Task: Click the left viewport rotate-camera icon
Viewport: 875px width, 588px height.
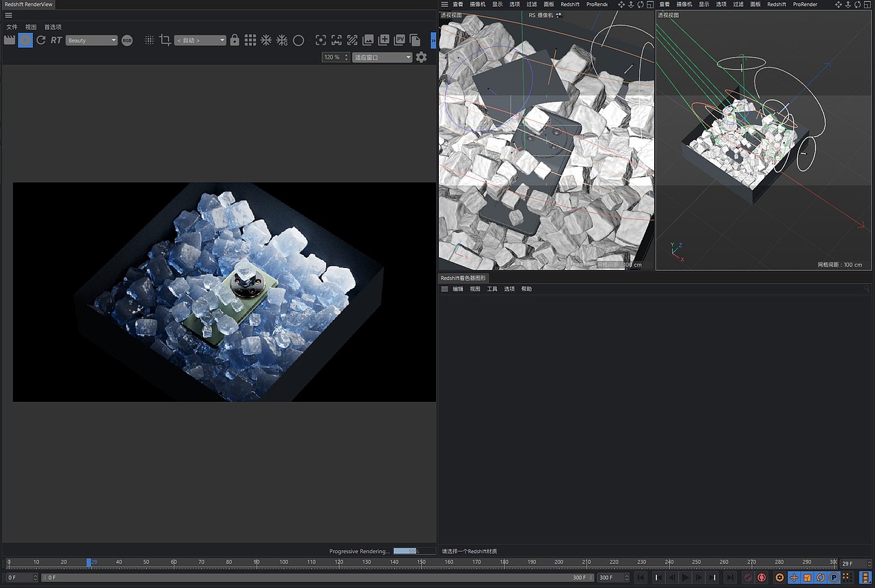Action: point(641,4)
